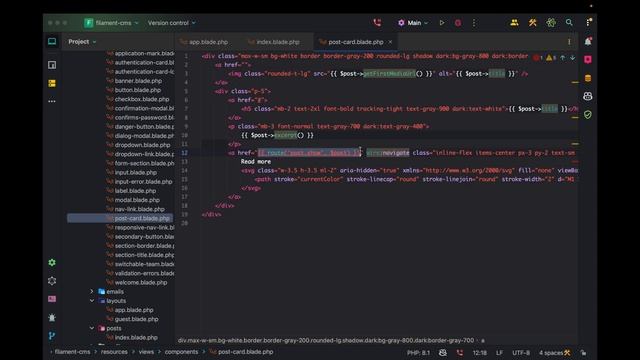Open the Project view dropdown
The width and height of the screenshot is (640, 360).
coord(82,42)
